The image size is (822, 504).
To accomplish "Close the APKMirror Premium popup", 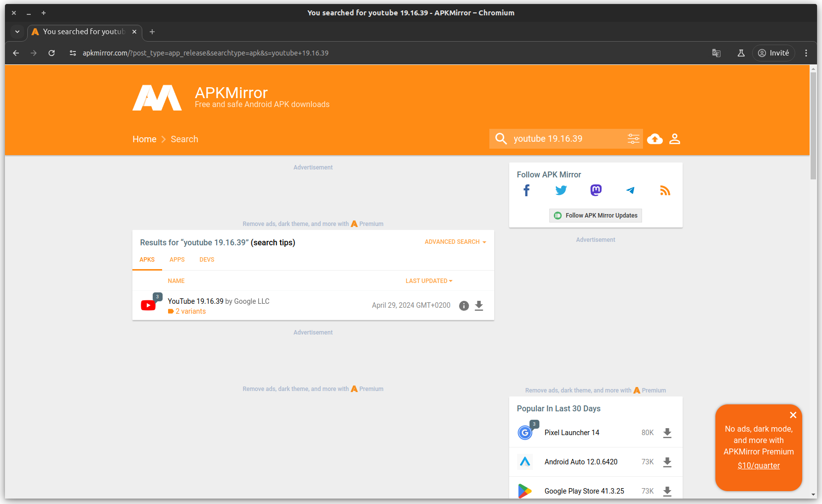I will pos(793,415).
